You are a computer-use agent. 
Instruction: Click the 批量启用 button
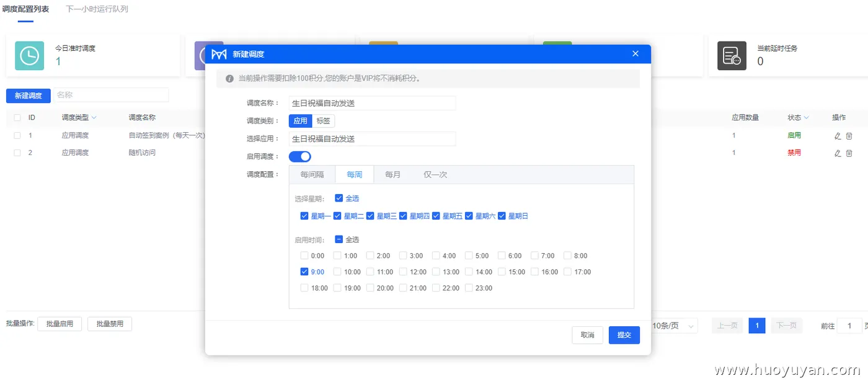click(60, 324)
